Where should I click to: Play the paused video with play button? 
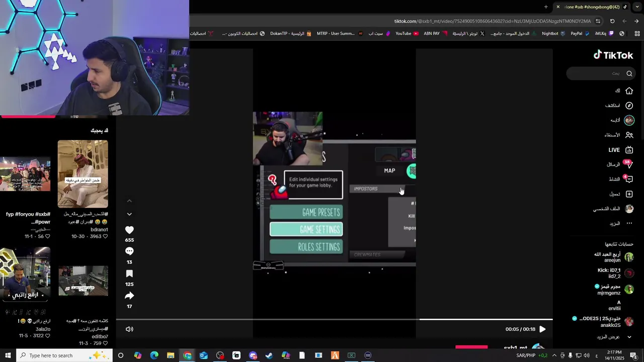[x=542, y=329]
